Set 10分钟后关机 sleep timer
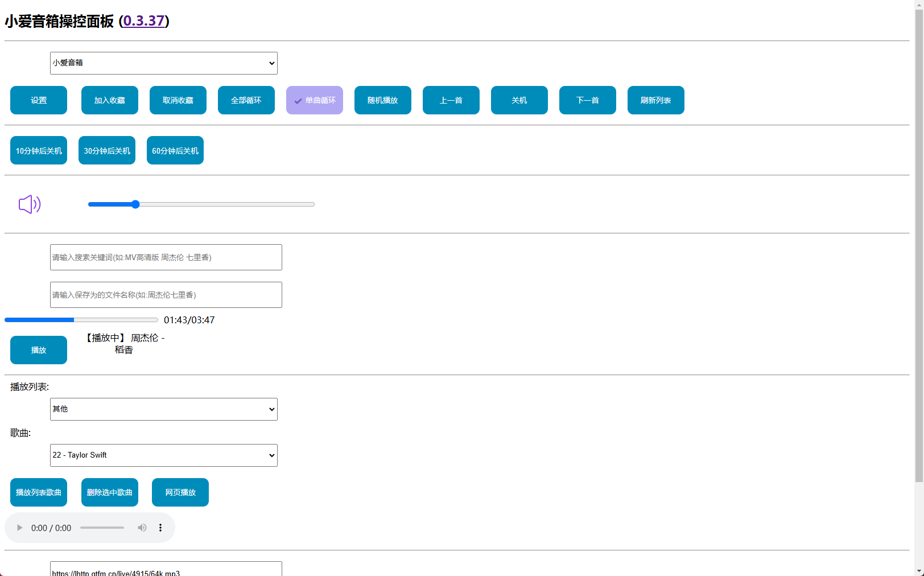Screen dimensions: 924x576 pos(39,150)
